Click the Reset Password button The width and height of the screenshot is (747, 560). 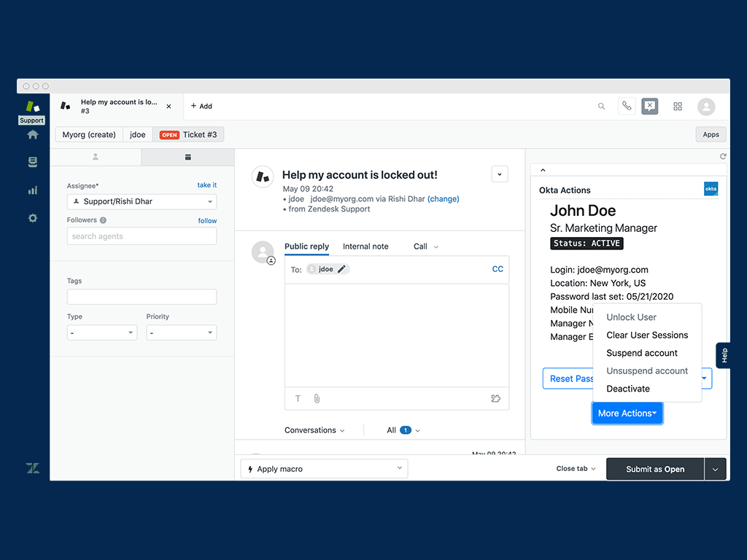[569, 378]
